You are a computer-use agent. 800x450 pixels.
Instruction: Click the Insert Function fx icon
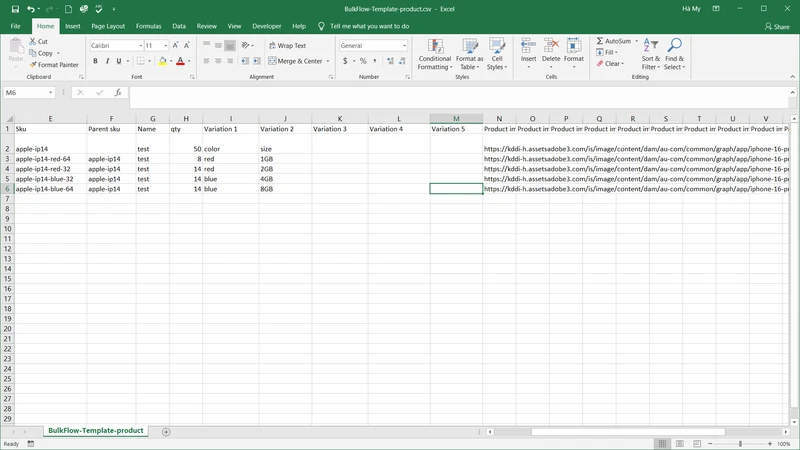(x=118, y=92)
